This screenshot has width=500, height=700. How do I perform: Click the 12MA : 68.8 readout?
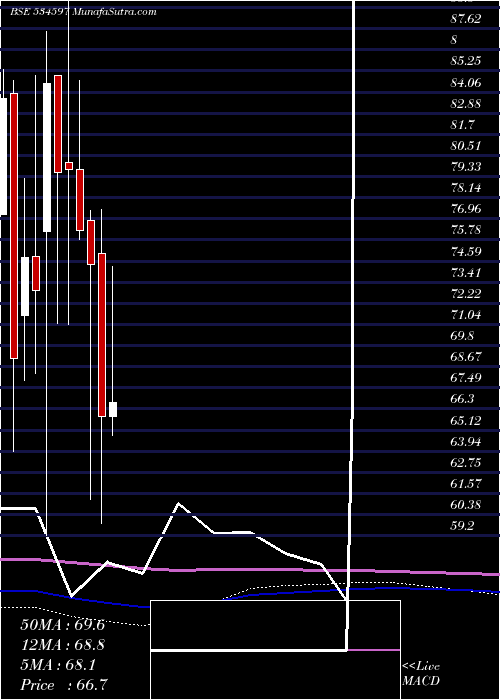pyautogui.click(x=62, y=645)
